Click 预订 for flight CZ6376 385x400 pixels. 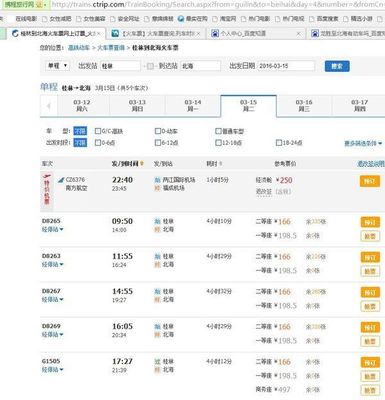point(370,181)
